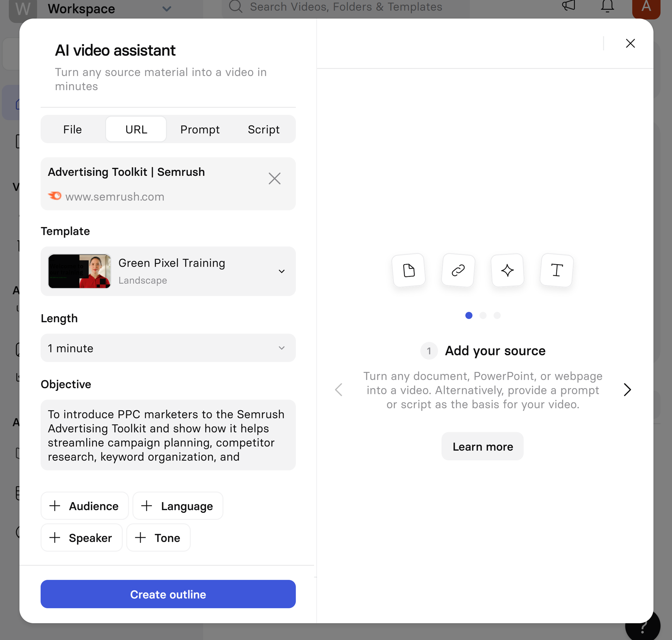
Task: Click the www.semrush.com URL text
Action: [x=115, y=197]
